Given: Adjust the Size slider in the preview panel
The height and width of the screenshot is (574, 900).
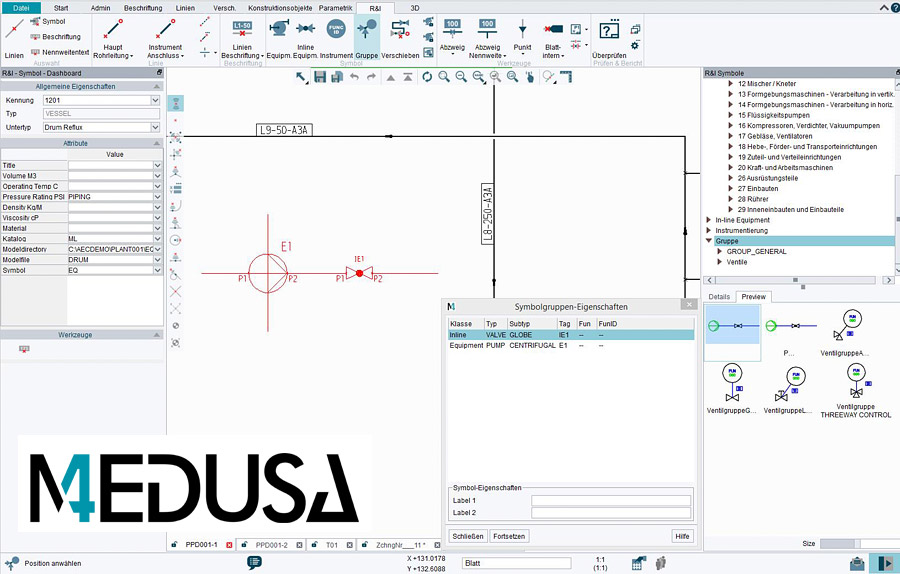Looking at the screenshot, I should tap(859, 544).
